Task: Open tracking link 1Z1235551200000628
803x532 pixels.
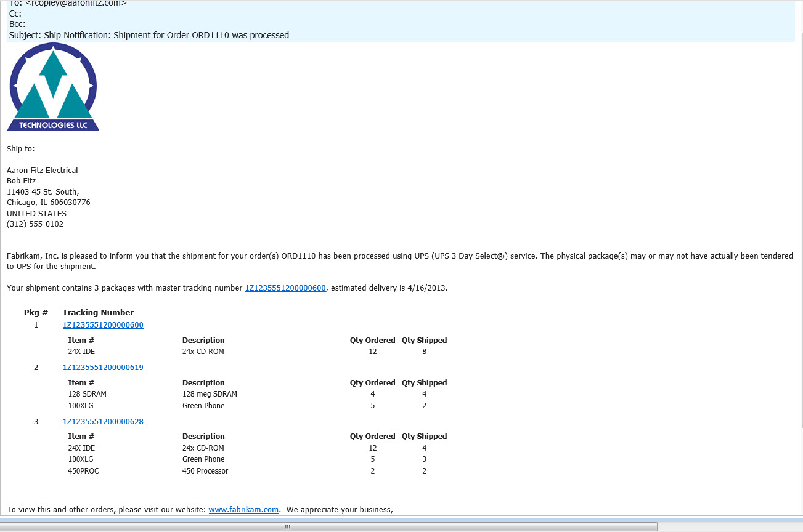Action: [x=103, y=422]
